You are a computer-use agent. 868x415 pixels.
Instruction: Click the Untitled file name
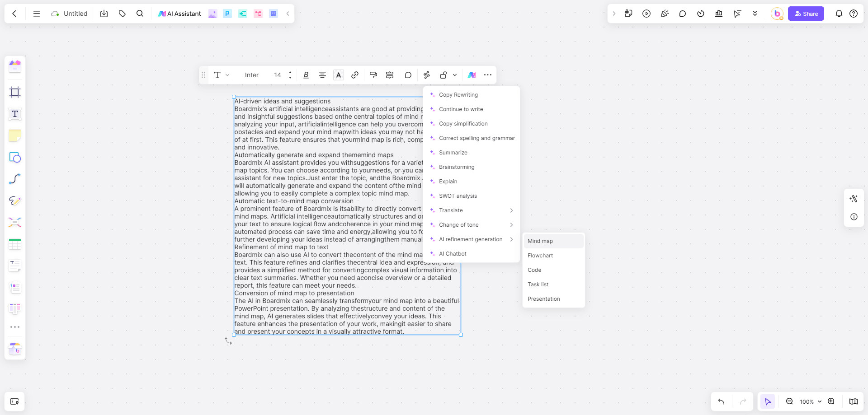[75, 14]
